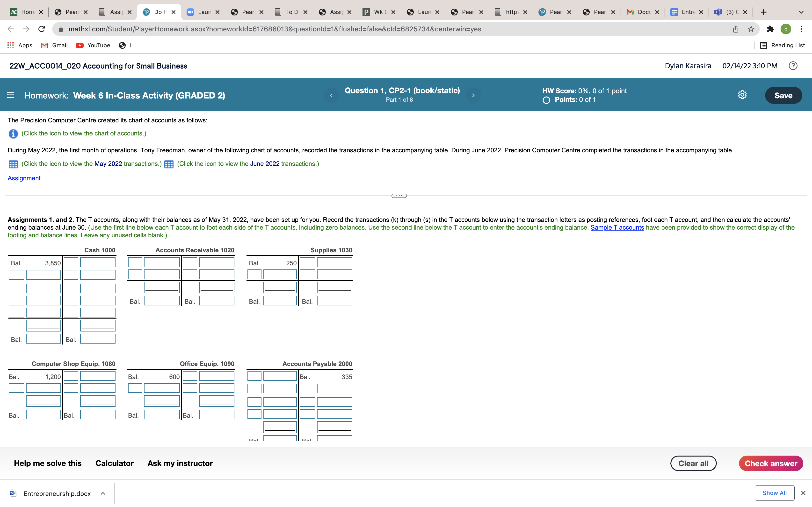The image size is (812, 507).
Task: Open the June 2022 transactions table icon
Action: pos(169,164)
